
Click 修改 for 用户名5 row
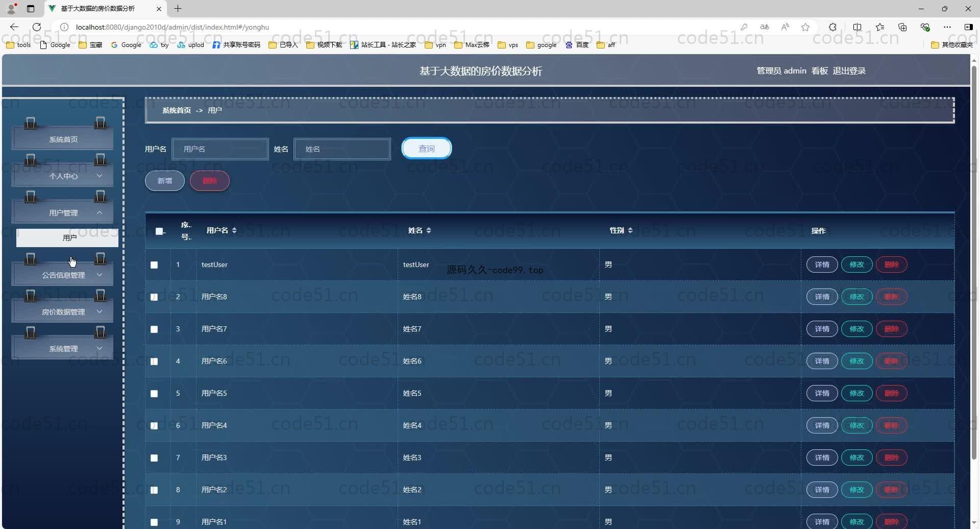point(856,393)
